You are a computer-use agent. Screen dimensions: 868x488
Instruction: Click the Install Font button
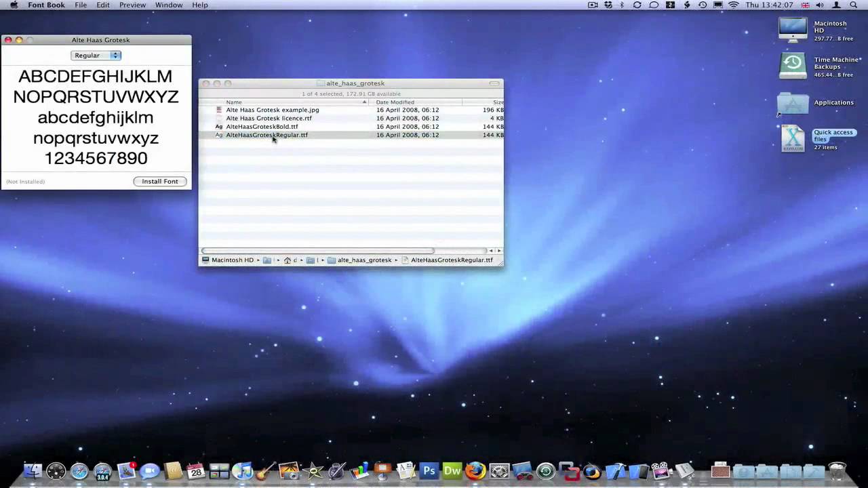(x=160, y=182)
